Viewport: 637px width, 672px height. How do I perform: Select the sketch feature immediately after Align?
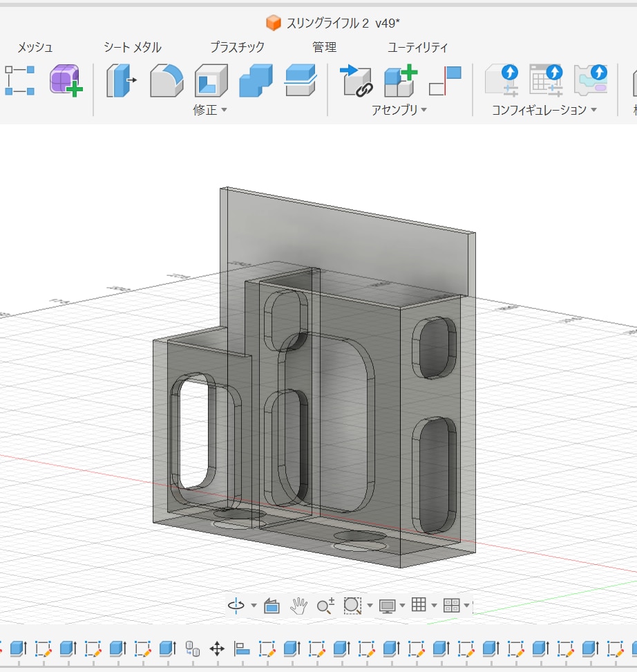[267, 649]
